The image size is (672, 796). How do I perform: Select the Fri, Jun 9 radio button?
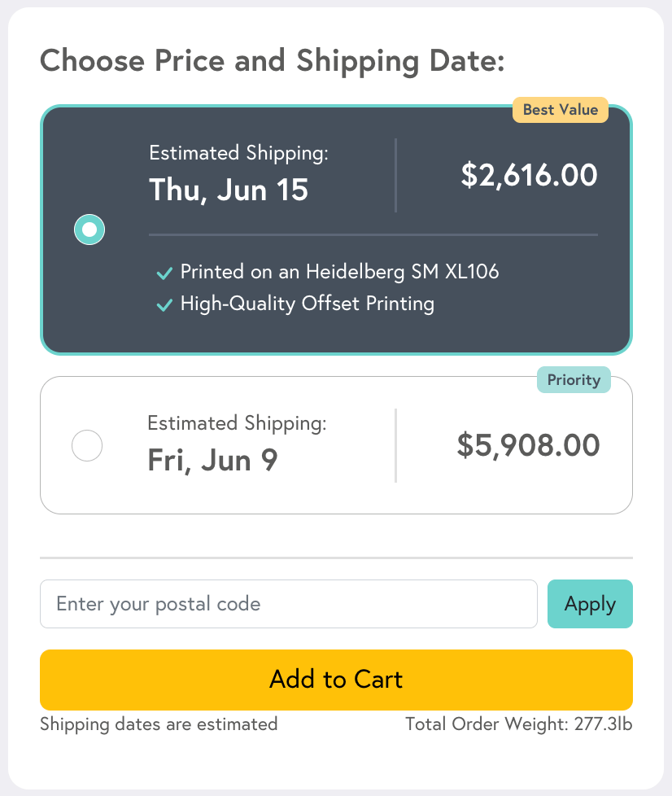pyautogui.click(x=87, y=445)
